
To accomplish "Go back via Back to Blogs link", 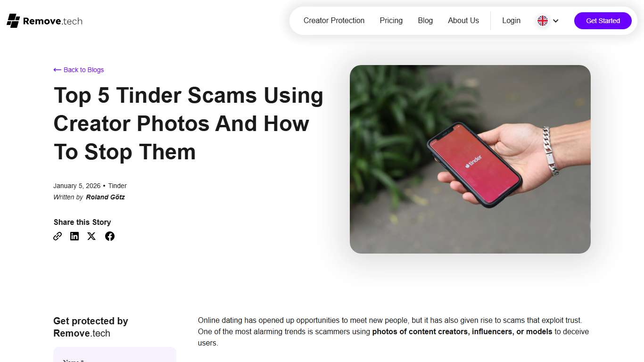I will [x=79, y=70].
